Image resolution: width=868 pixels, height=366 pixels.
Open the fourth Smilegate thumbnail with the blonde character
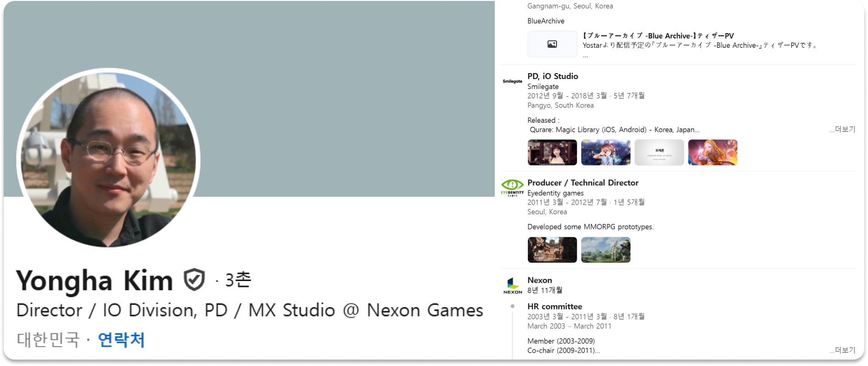712,152
